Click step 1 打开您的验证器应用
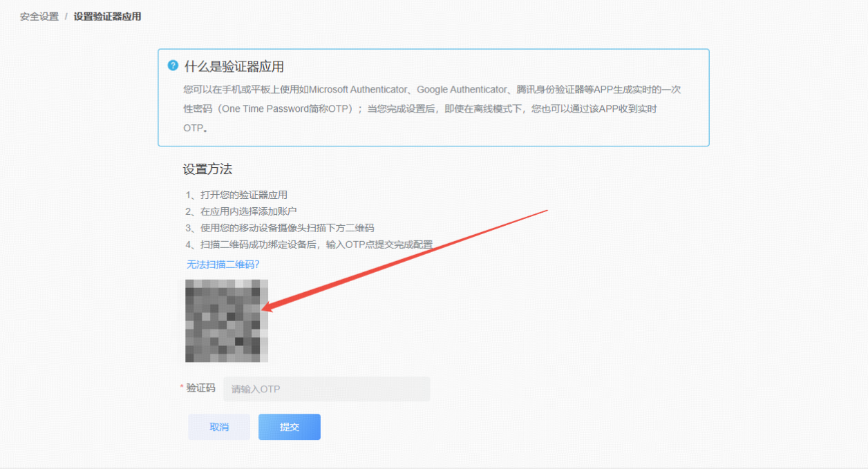 [x=236, y=195]
